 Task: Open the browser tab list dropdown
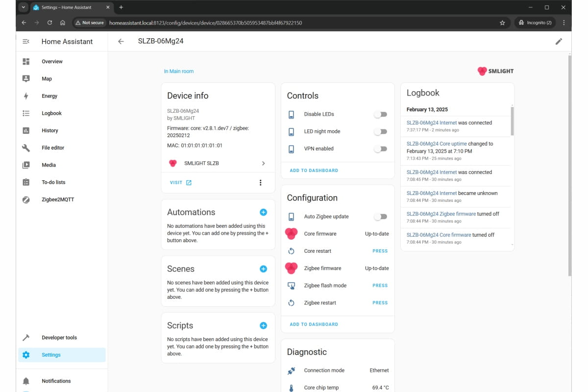[x=23, y=7]
